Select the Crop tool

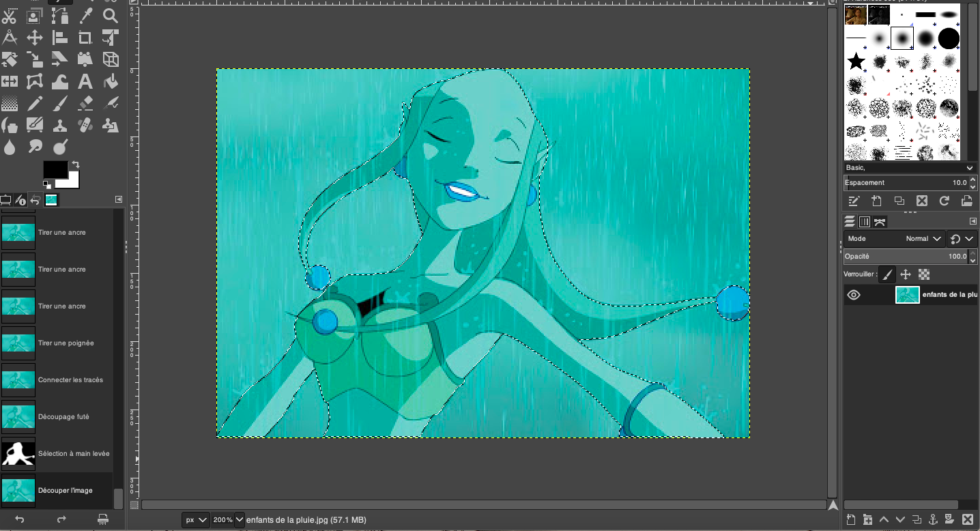(85, 38)
